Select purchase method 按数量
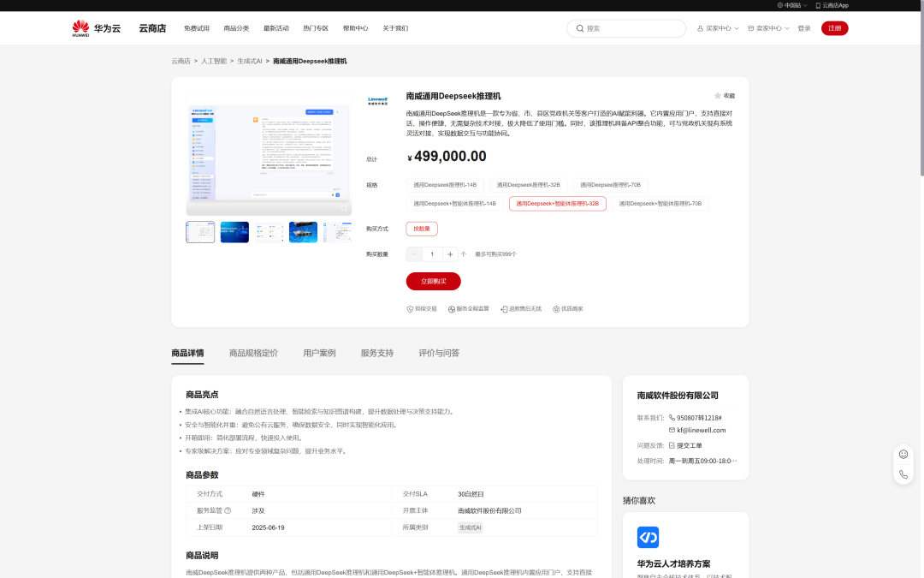This screenshot has width=924, height=578. pos(421,229)
